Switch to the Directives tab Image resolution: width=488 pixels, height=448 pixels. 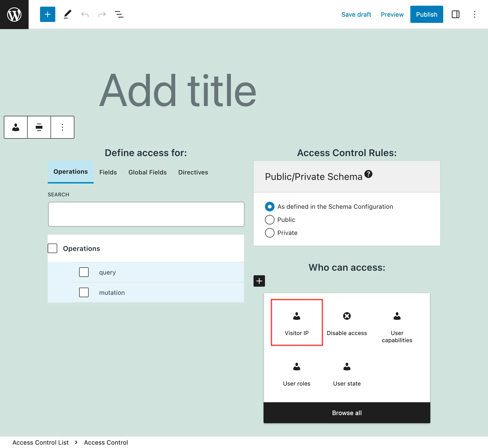click(193, 172)
